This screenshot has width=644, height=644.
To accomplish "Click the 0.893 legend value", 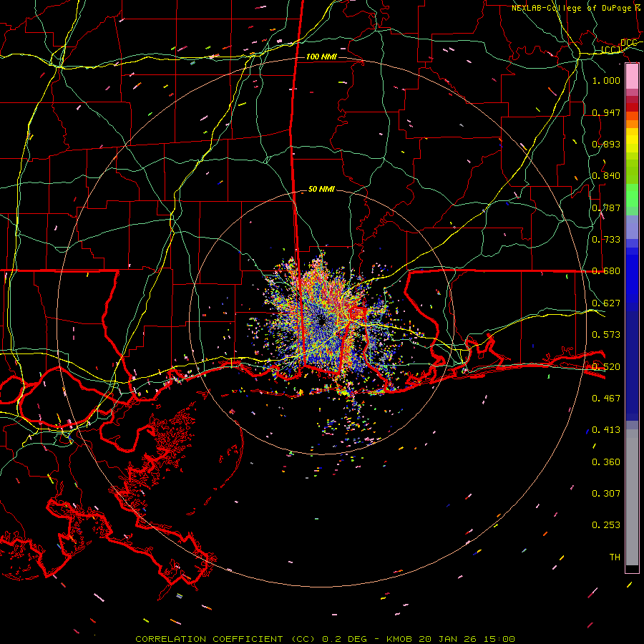I will coord(606,144).
